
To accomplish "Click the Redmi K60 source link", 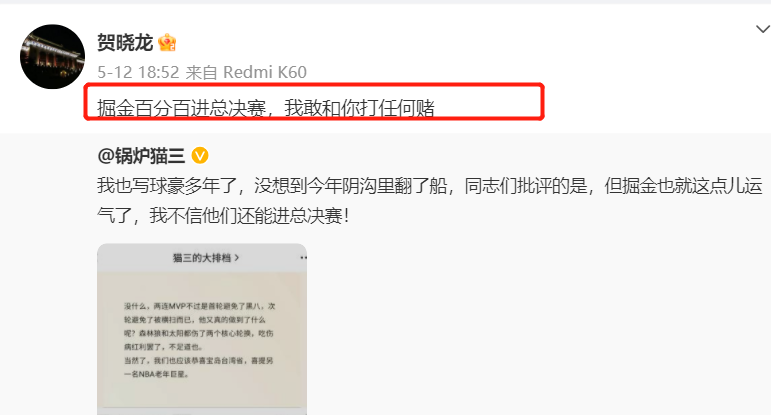I will point(265,72).
